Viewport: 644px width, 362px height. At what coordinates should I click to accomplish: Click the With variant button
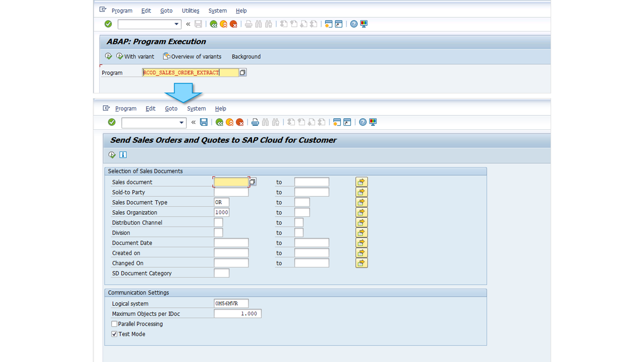pyautogui.click(x=135, y=57)
